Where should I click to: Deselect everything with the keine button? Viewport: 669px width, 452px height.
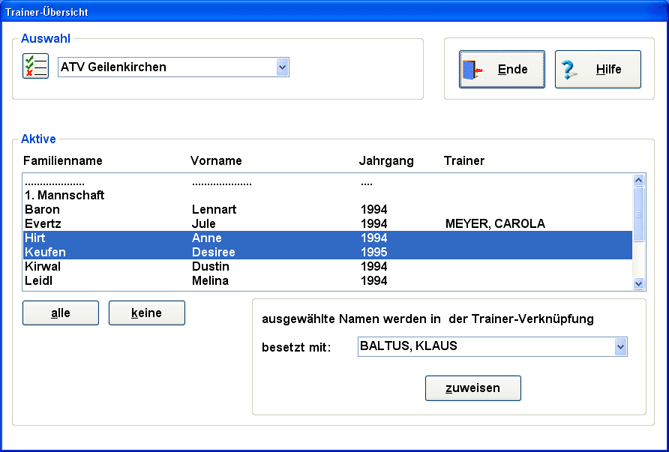(147, 313)
